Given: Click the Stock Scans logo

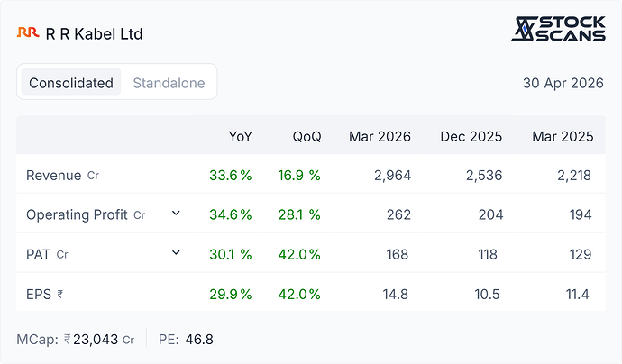Looking at the screenshot, I should (558, 29).
